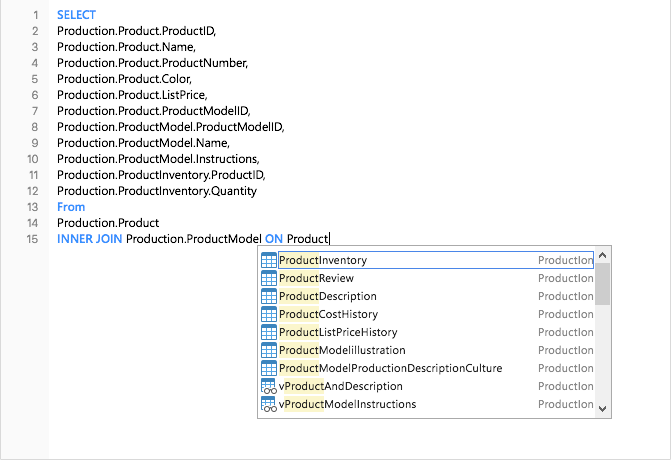Click Production.Product text on line 14
The image size is (671, 460).
point(108,222)
